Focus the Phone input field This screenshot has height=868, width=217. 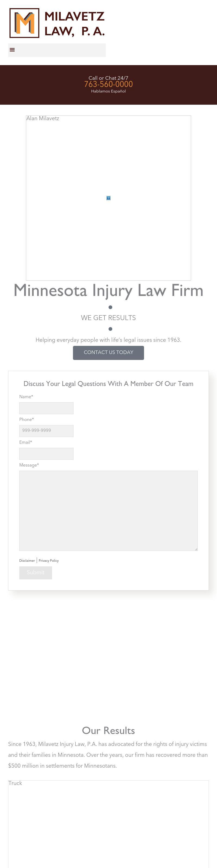pyautogui.click(x=46, y=431)
